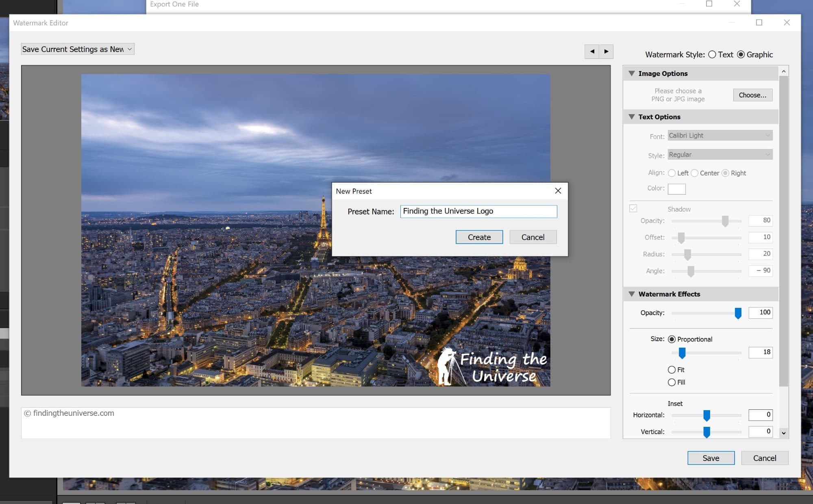The image size is (813, 504).
Task: Enable Center text alignment
Action: click(x=695, y=173)
